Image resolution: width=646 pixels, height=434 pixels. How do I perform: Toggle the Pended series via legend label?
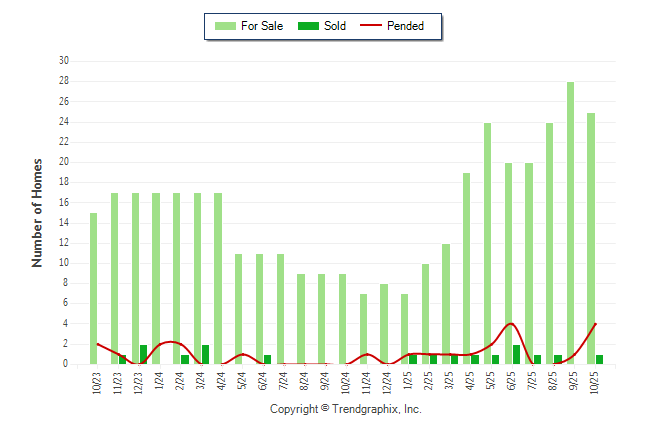(416, 26)
